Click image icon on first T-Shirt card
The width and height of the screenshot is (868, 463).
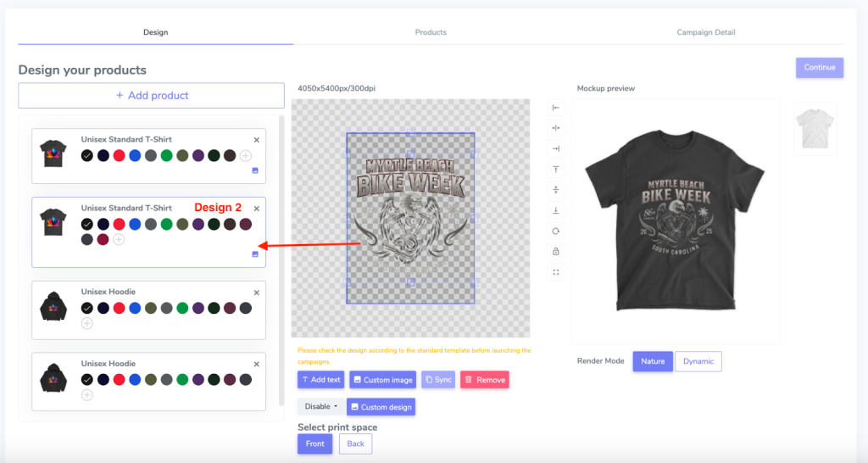255,170
